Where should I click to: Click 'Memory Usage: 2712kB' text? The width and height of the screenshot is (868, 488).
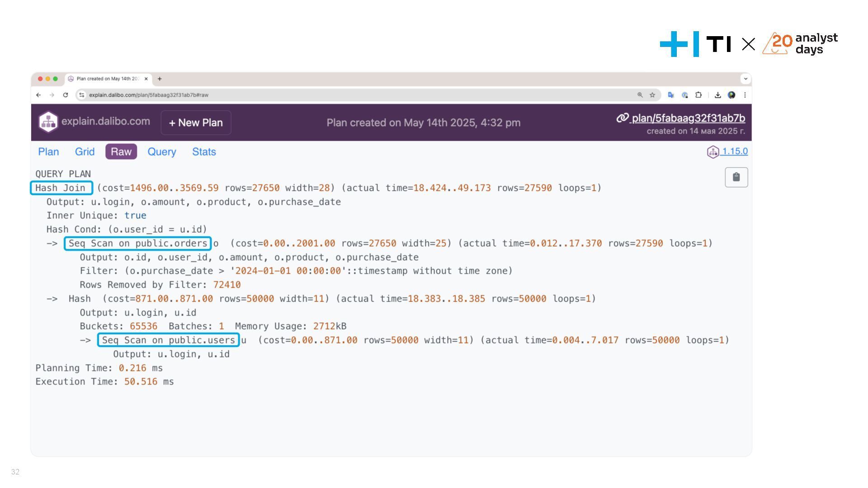click(x=291, y=326)
